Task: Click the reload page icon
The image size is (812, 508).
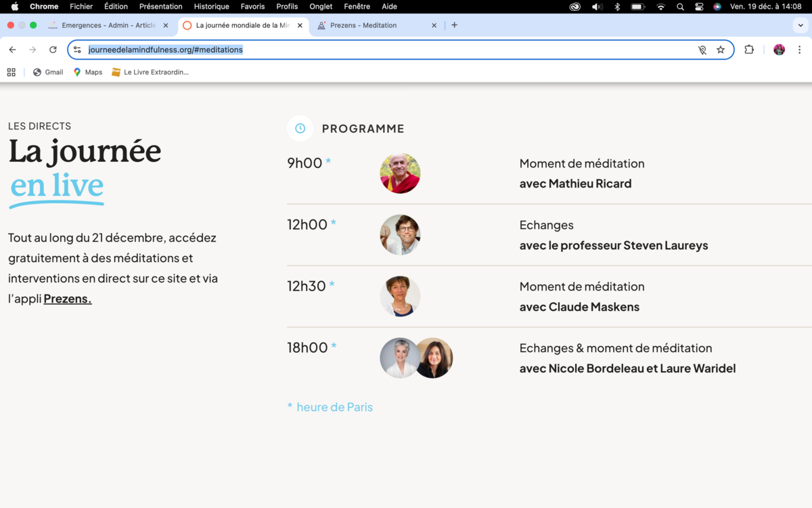Action: point(53,49)
